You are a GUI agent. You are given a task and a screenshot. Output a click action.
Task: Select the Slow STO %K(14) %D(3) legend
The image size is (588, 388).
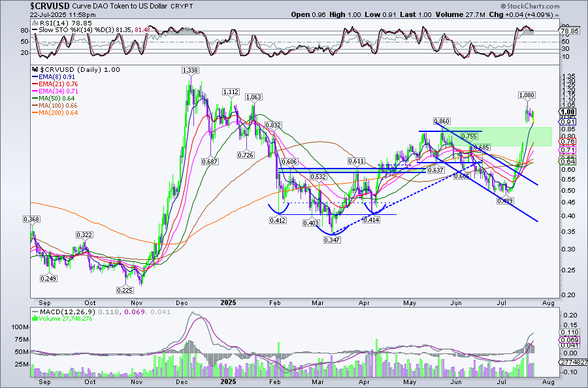coord(91,29)
